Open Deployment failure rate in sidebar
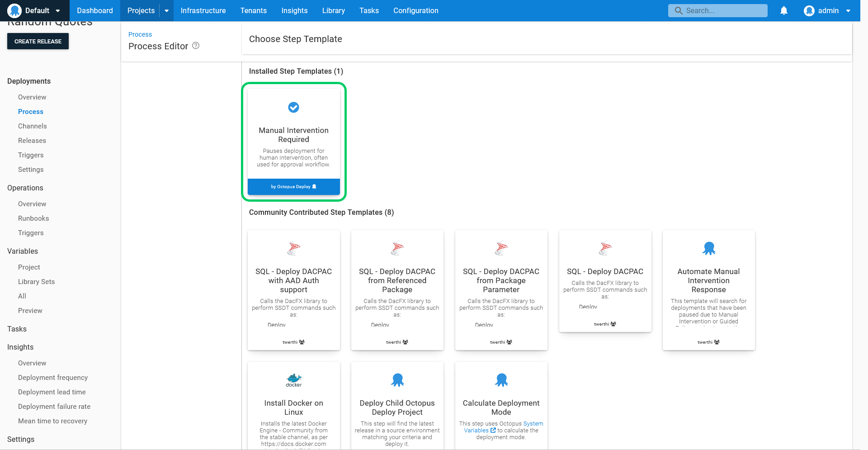The height and width of the screenshot is (450, 868). coord(54,407)
